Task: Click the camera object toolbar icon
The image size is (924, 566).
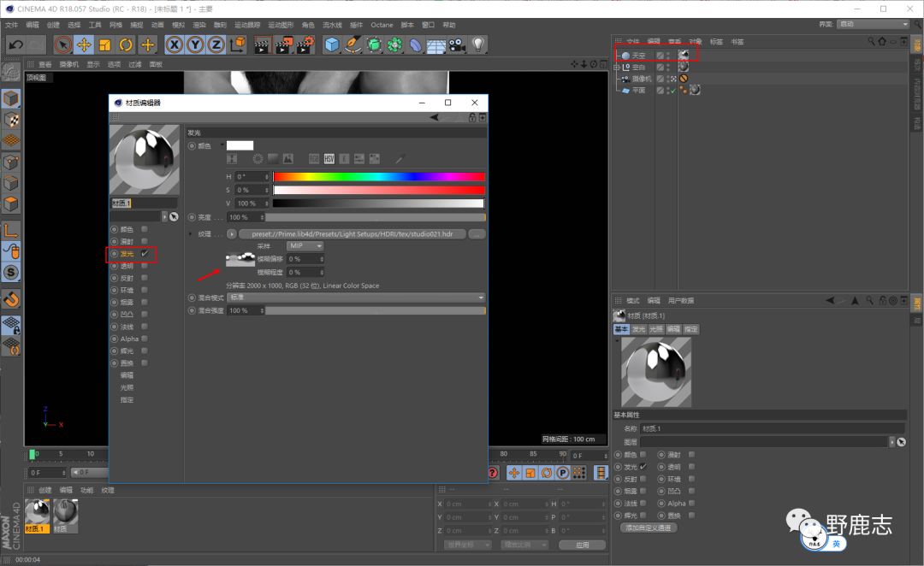Action: 457,44
